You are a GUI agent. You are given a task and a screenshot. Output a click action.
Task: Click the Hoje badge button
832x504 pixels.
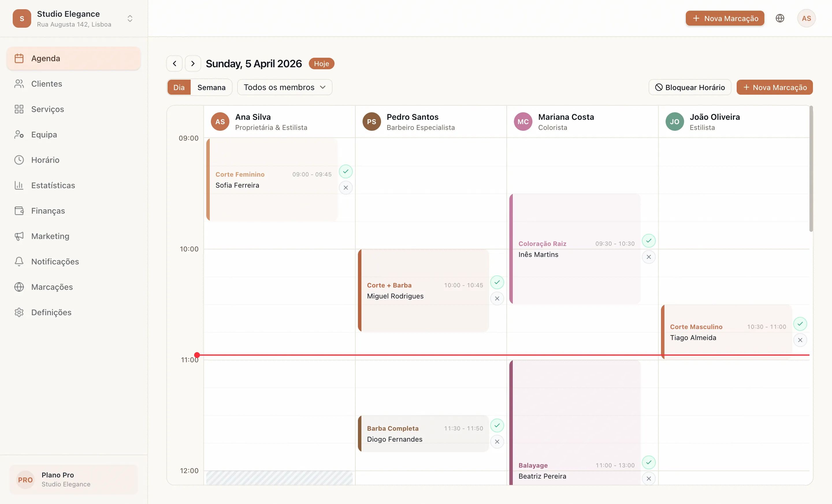point(322,64)
